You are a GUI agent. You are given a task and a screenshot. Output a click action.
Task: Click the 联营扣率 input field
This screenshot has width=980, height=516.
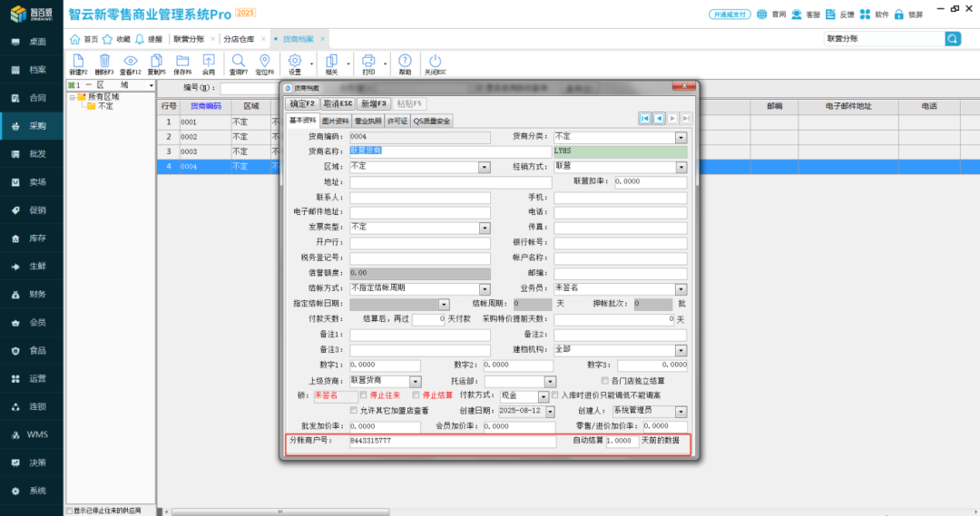click(x=650, y=181)
